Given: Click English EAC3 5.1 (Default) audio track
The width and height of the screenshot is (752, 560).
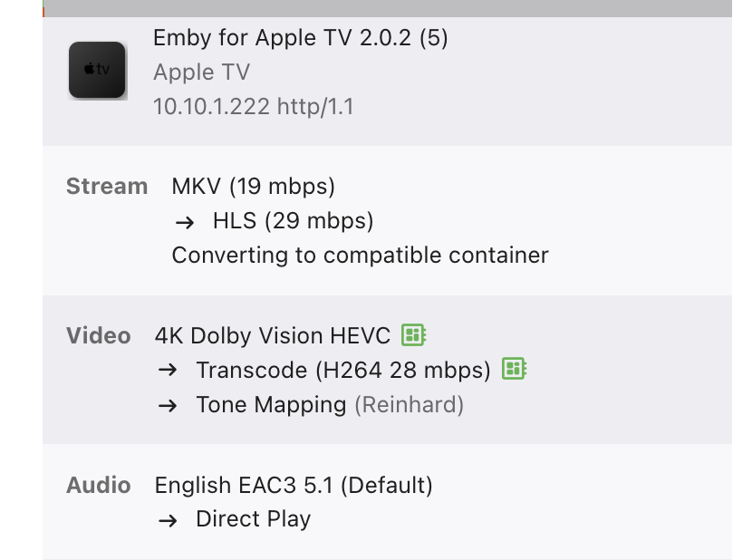Looking at the screenshot, I should [294, 486].
